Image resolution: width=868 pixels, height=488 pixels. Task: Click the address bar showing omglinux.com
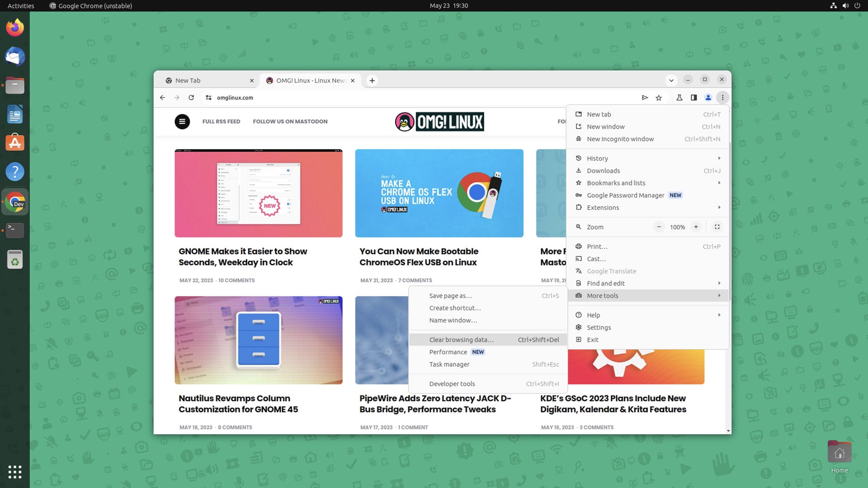tap(420, 98)
